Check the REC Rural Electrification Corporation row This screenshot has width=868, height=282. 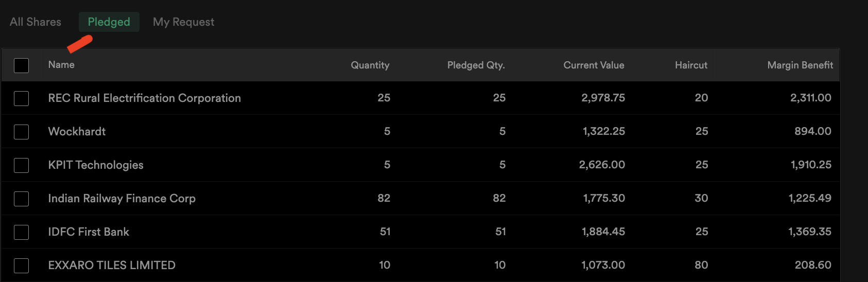pyautogui.click(x=21, y=98)
